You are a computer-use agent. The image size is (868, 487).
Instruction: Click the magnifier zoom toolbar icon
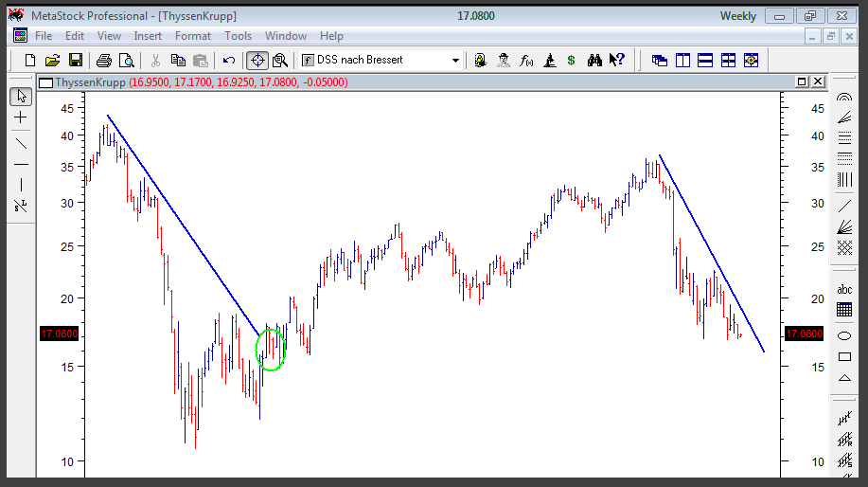coord(280,61)
